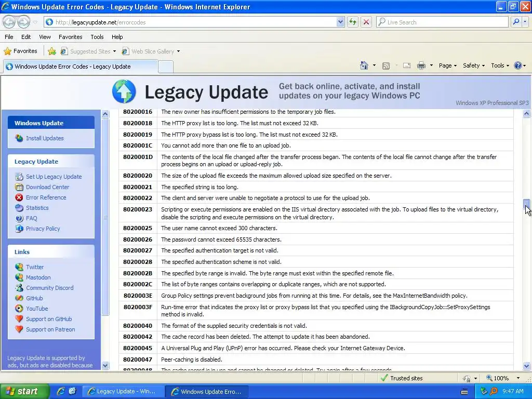Click the main page scrollbar thumb
The width and height of the screenshot is (532, 399).
coord(527,204)
